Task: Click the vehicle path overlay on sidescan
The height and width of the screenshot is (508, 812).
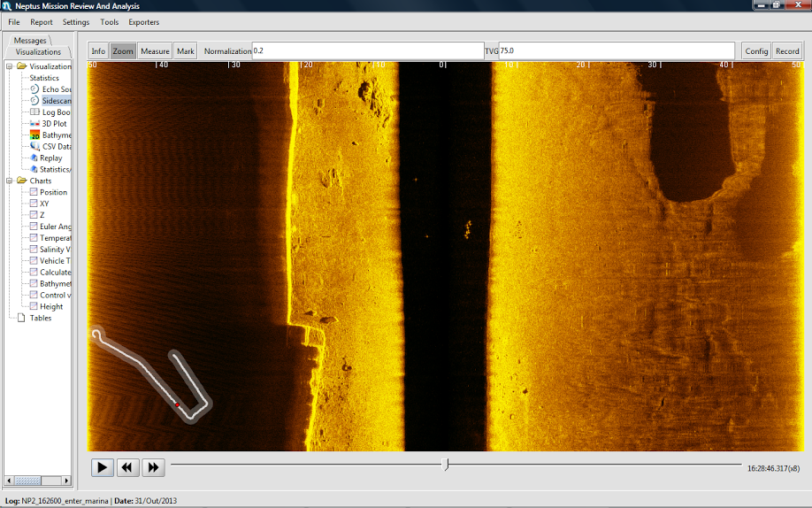Action: coord(151,374)
